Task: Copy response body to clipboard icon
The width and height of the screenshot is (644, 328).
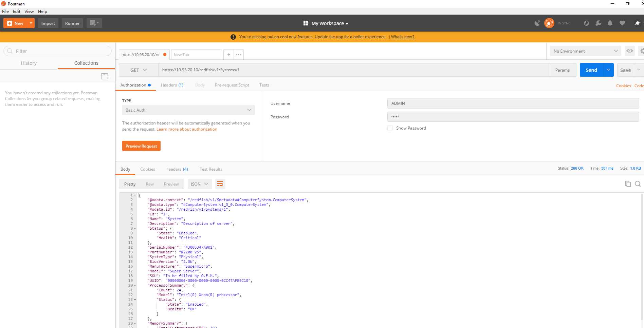Action: coord(628,184)
